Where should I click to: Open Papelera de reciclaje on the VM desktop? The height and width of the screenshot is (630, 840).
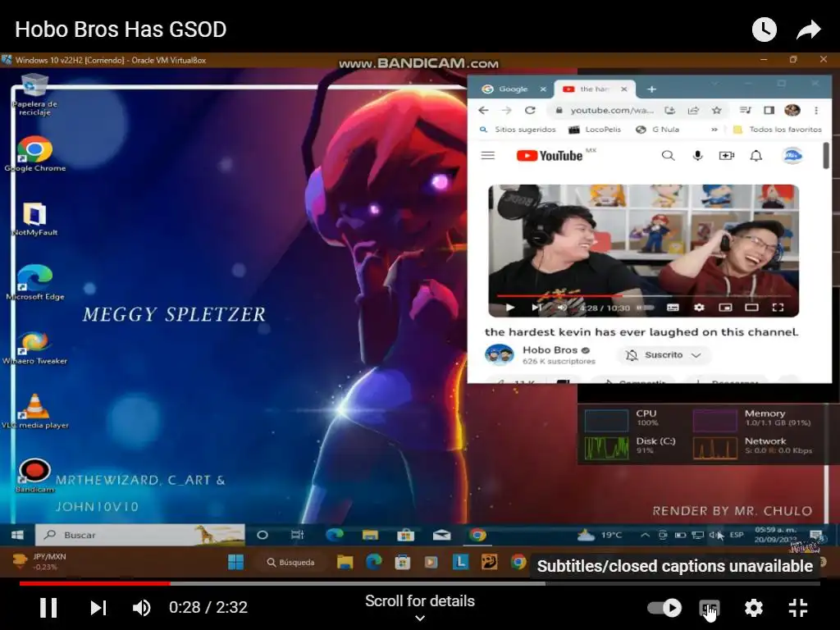click(x=34, y=95)
